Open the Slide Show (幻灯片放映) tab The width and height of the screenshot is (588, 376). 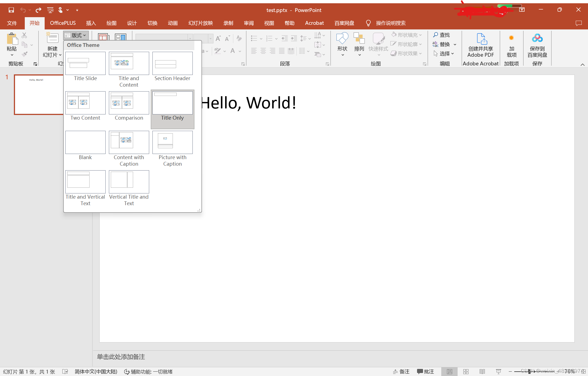pyautogui.click(x=201, y=23)
